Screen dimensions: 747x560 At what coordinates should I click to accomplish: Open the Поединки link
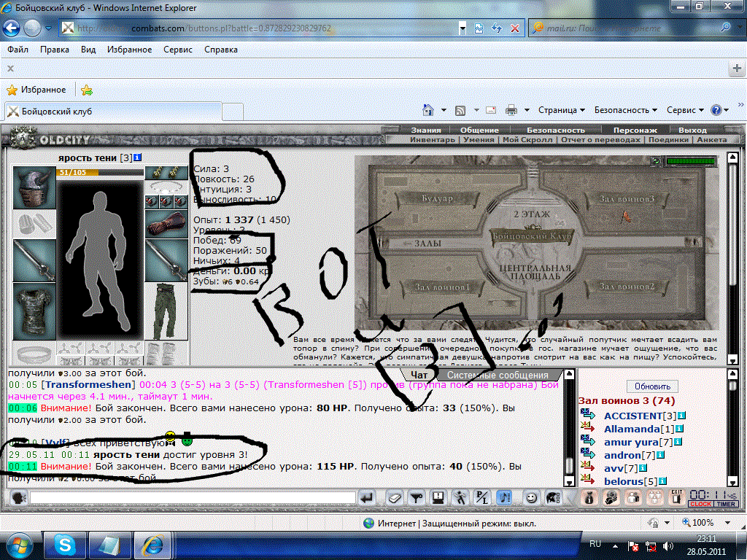(x=668, y=139)
